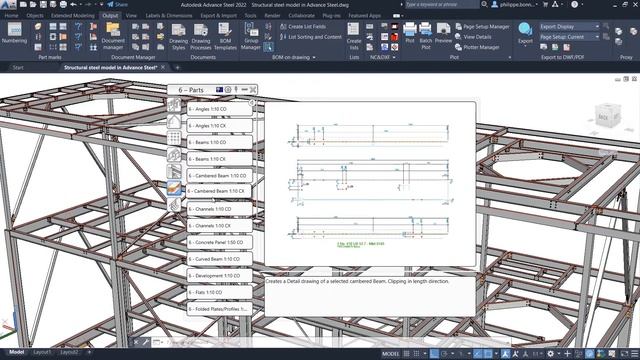The image size is (640, 360).
Task: Click the keyword search input field
Action: 442,4
